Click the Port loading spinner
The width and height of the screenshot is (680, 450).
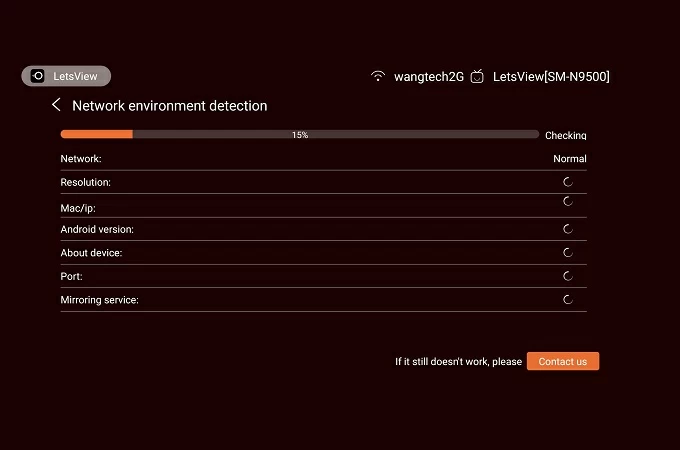568,276
